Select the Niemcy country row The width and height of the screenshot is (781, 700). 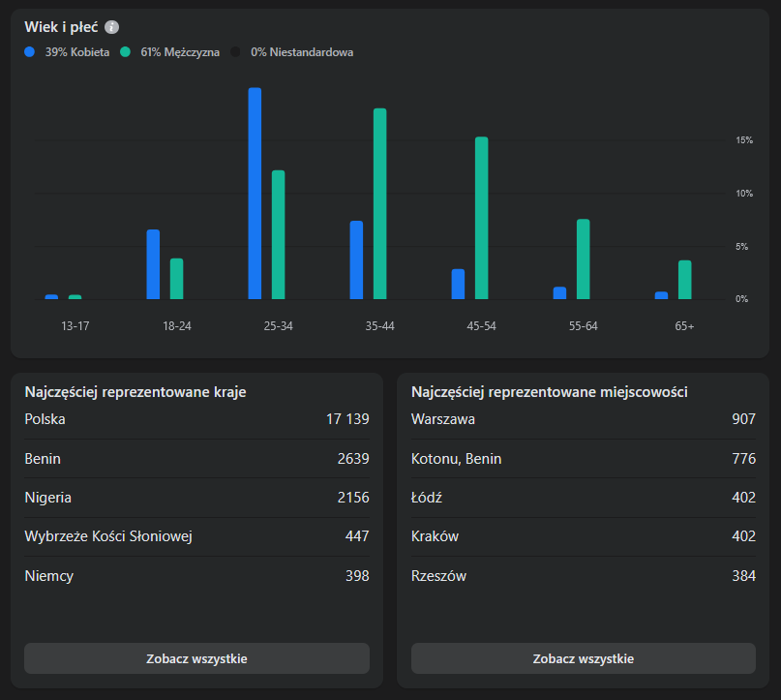click(x=196, y=576)
